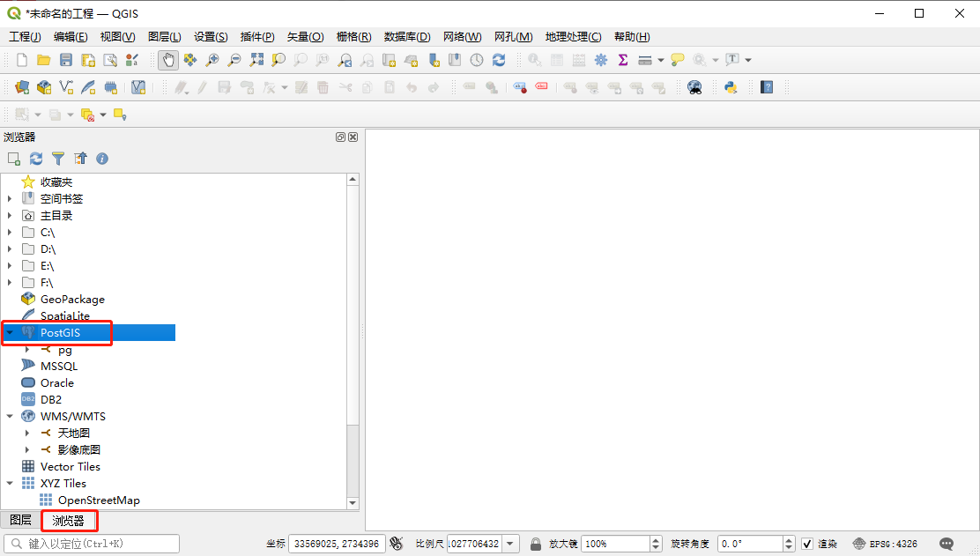Create new temporary scratch layer icon
The height and width of the screenshot is (556, 980).
coord(111,87)
